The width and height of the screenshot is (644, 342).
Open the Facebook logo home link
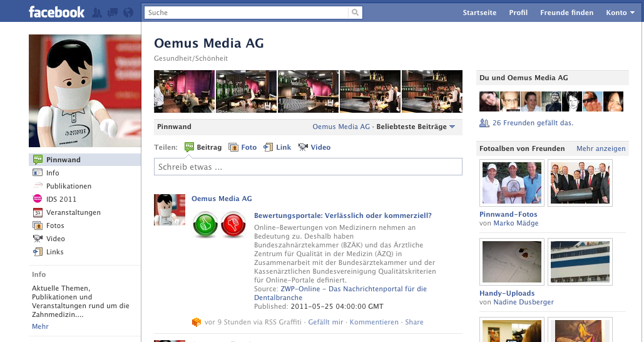[57, 12]
